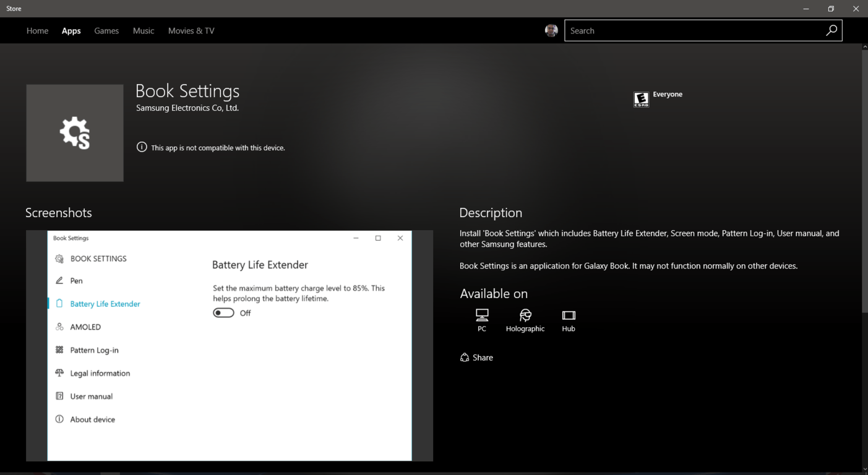Screen dimensions: 868x475
Task: Click the Battery Life Extender battery icon
Action: click(59, 304)
